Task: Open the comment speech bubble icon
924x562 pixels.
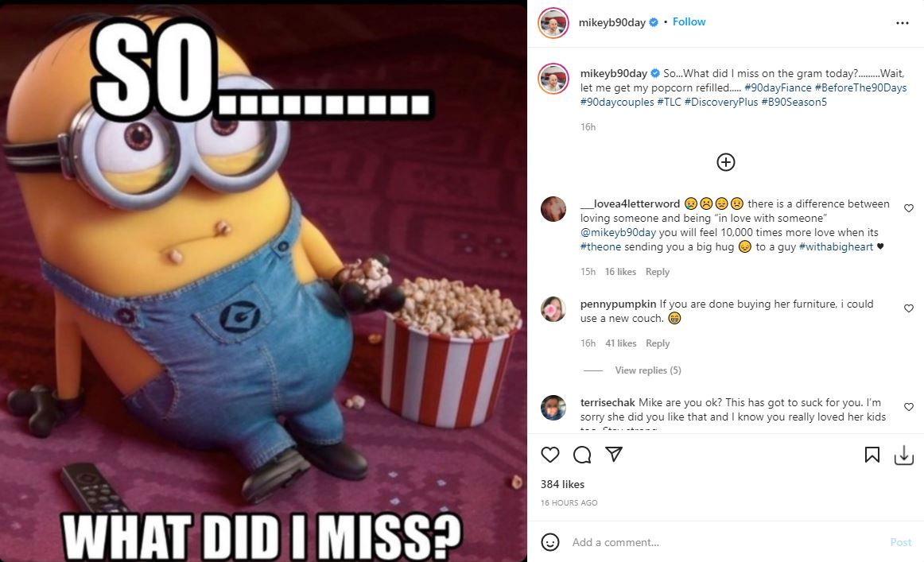Action: (582, 455)
